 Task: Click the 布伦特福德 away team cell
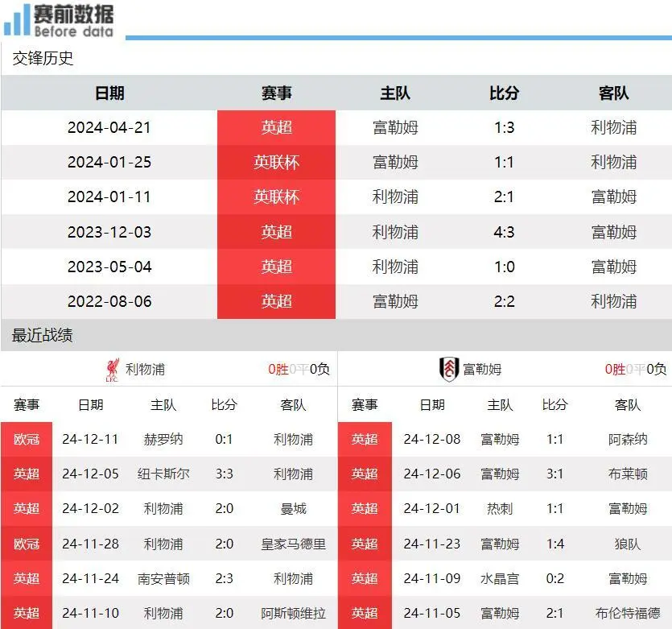pos(628,613)
